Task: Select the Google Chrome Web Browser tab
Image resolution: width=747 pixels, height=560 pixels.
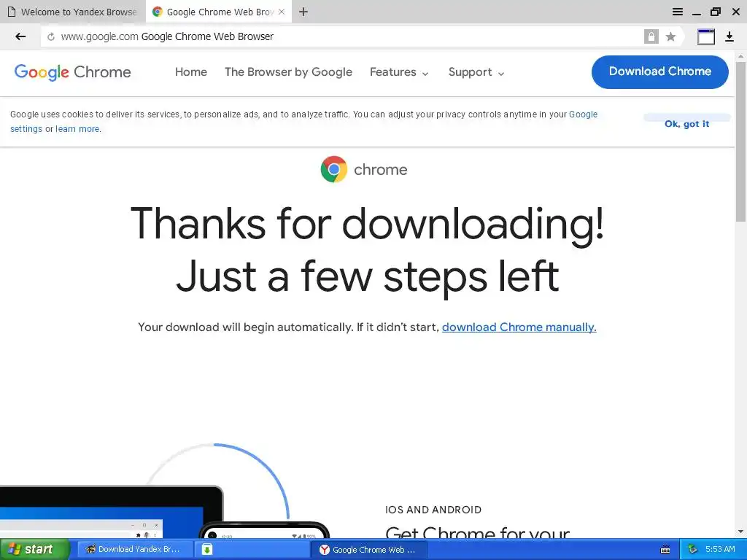Action: coord(218,12)
